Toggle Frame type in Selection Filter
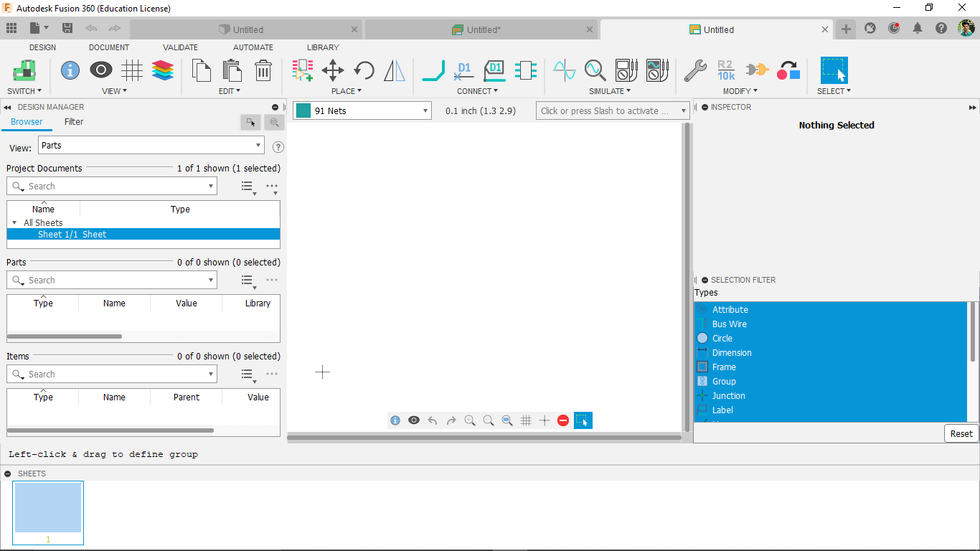The width and height of the screenshot is (980, 551). [x=831, y=367]
